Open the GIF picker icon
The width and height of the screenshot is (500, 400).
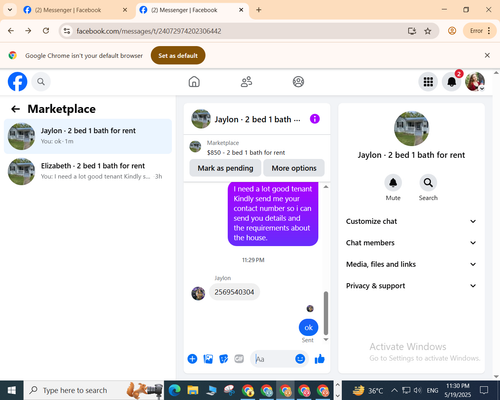click(239, 359)
